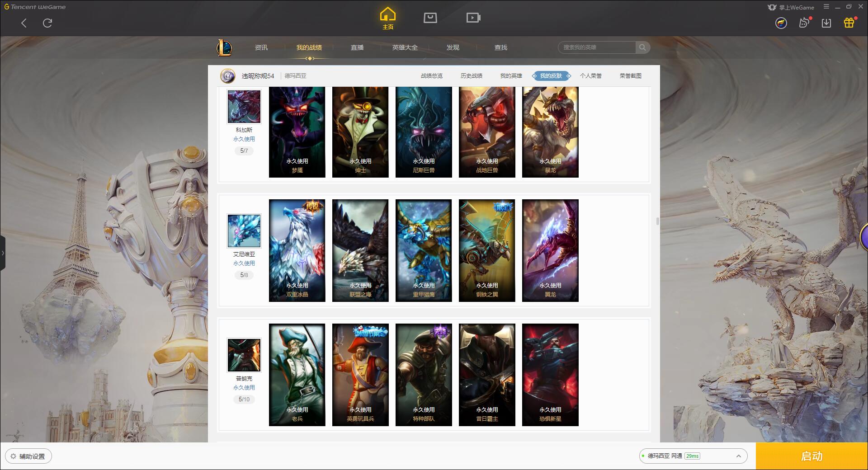Screen dimensions: 868x470
Task: Switch to 我的战绩 tab
Action: coord(309,47)
